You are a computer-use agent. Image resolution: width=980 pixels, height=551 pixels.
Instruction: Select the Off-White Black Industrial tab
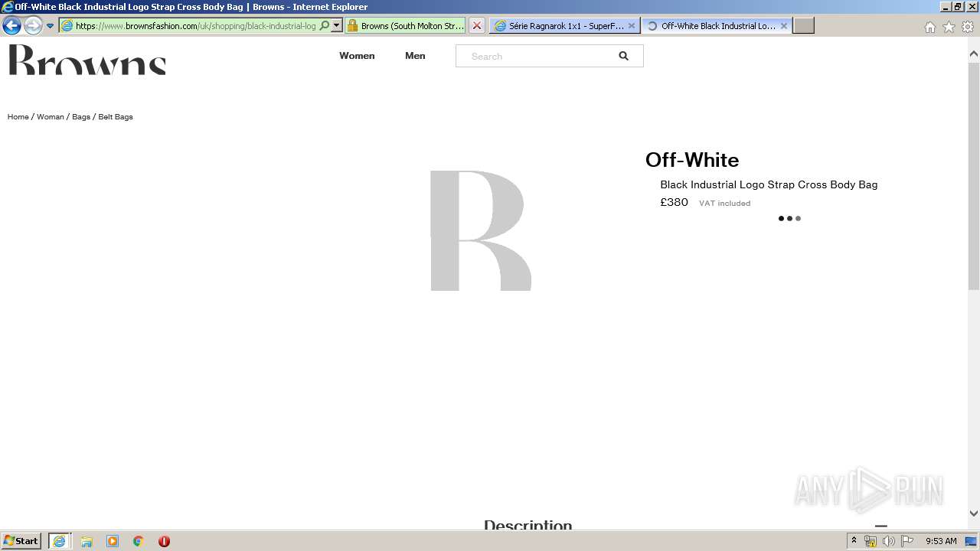tap(717, 25)
